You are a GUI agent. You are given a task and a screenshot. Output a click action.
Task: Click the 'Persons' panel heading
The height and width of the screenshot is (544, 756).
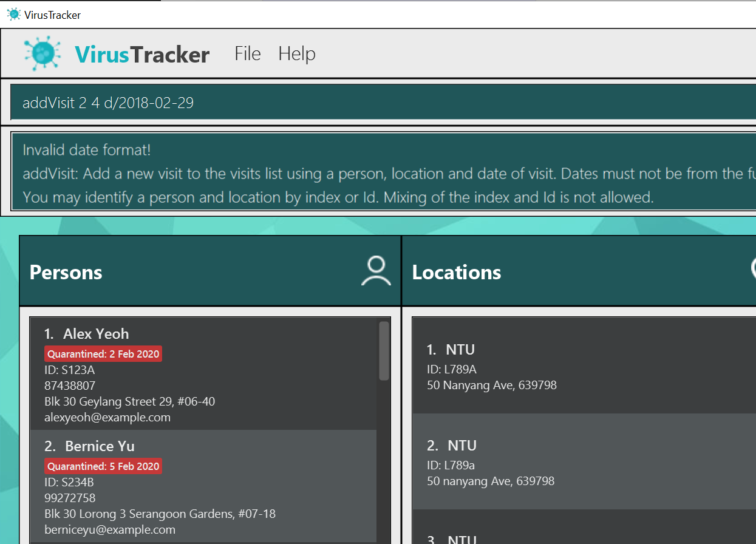[x=66, y=272]
